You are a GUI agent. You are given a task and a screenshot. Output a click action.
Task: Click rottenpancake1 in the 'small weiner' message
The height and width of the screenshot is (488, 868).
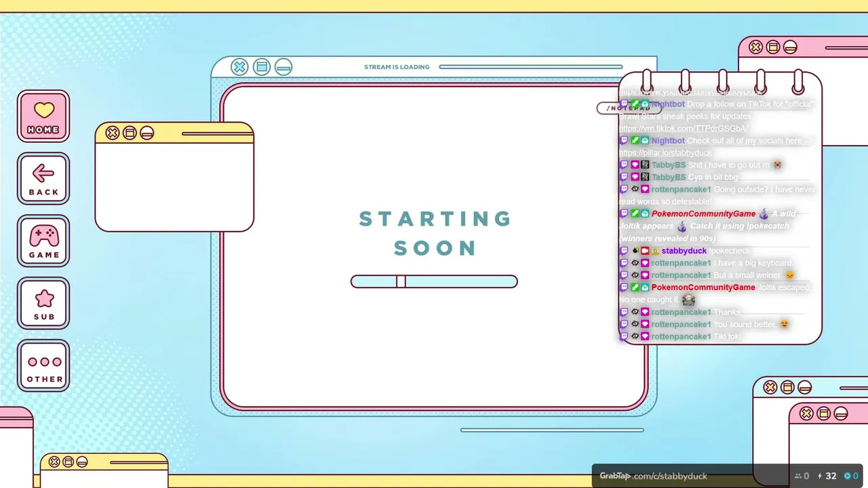coord(682,275)
